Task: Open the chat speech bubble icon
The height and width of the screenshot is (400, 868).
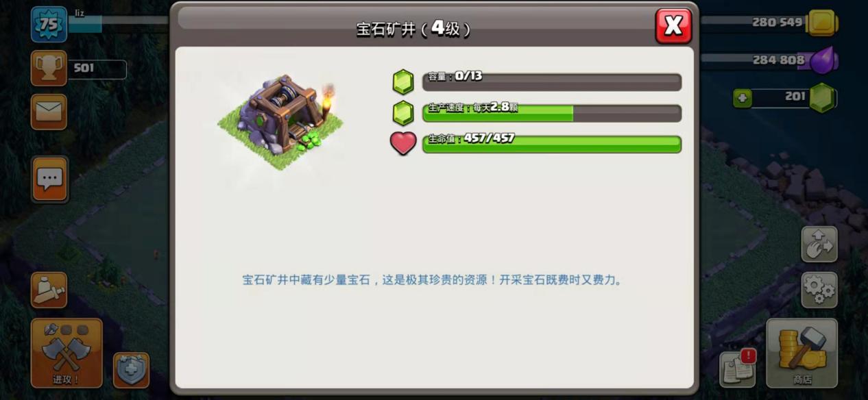Action: tap(49, 179)
